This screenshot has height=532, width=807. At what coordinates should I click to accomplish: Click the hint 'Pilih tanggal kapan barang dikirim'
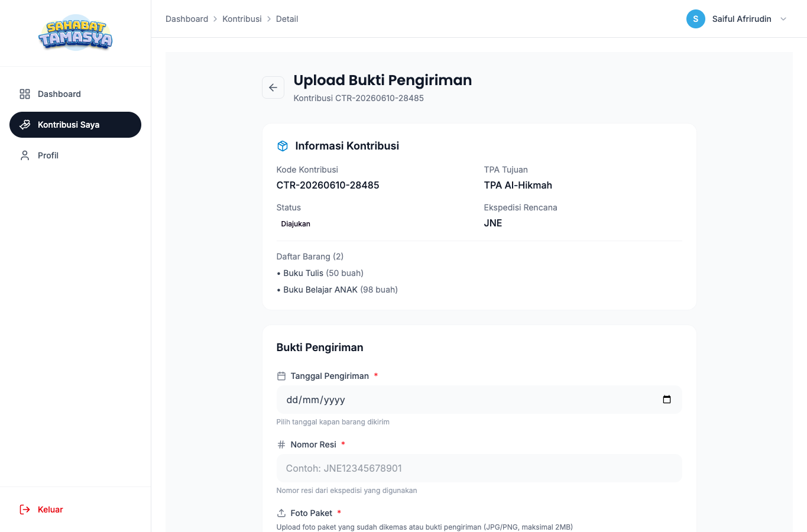coord(333,422)
